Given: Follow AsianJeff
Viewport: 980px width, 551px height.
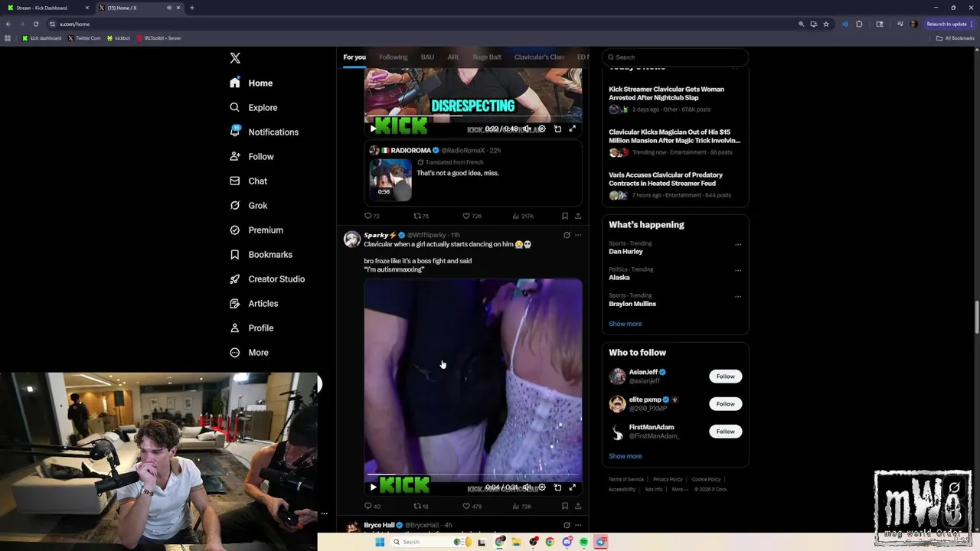Looking at the screenshot, I should coord(725,377).
